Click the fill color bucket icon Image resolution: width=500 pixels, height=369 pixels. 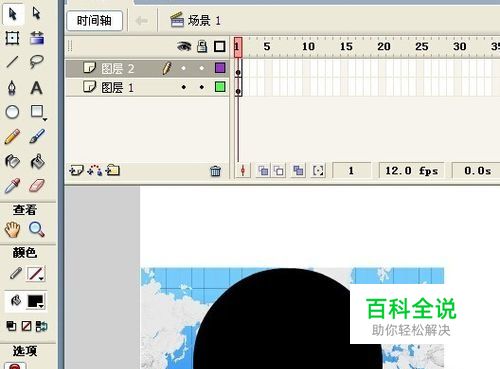16,301
